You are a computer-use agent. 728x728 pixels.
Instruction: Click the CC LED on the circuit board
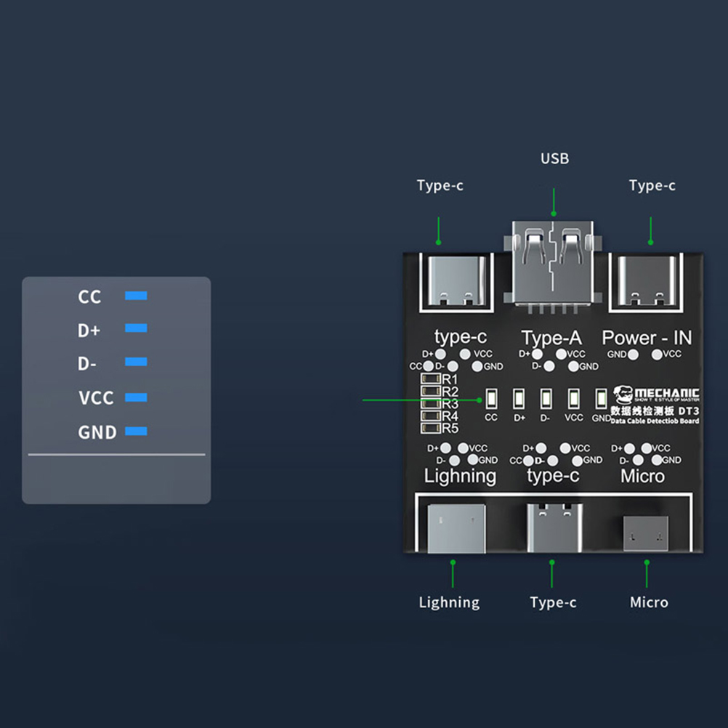tap(491, 399)
